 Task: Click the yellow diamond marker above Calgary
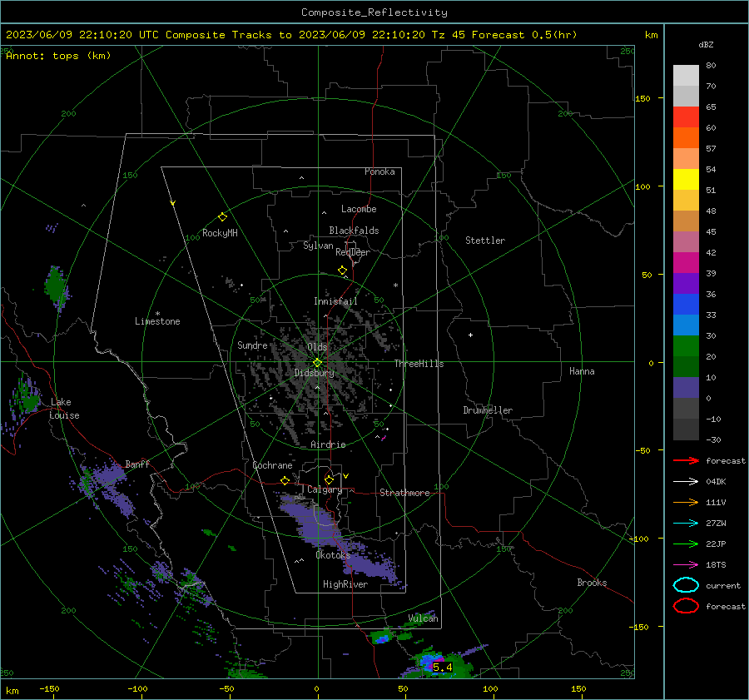329,479
